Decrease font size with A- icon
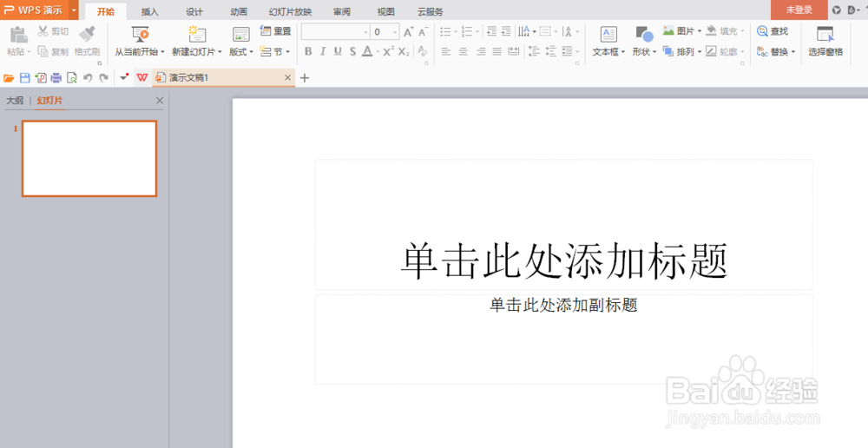This screenshot has height=448, width=868. coord(424,32)
